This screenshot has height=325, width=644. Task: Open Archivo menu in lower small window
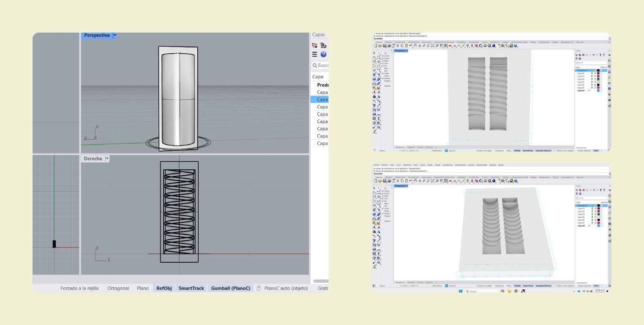pos(377,165)
